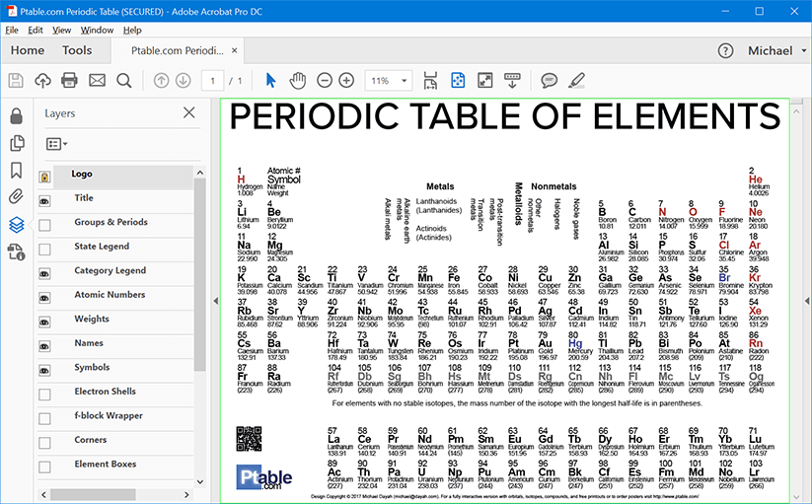Click the Print icon in toolbar
The image size is (812, 504).
69,80
